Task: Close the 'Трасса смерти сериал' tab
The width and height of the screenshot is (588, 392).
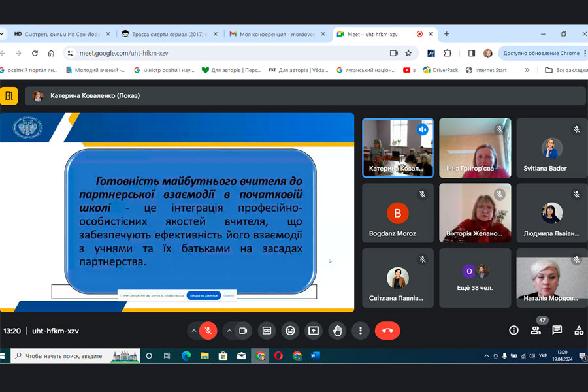Action: 216,34
